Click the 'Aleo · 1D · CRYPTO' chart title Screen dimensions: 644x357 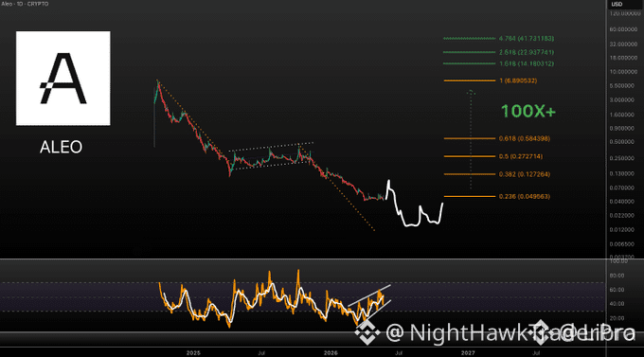[25, 4]
